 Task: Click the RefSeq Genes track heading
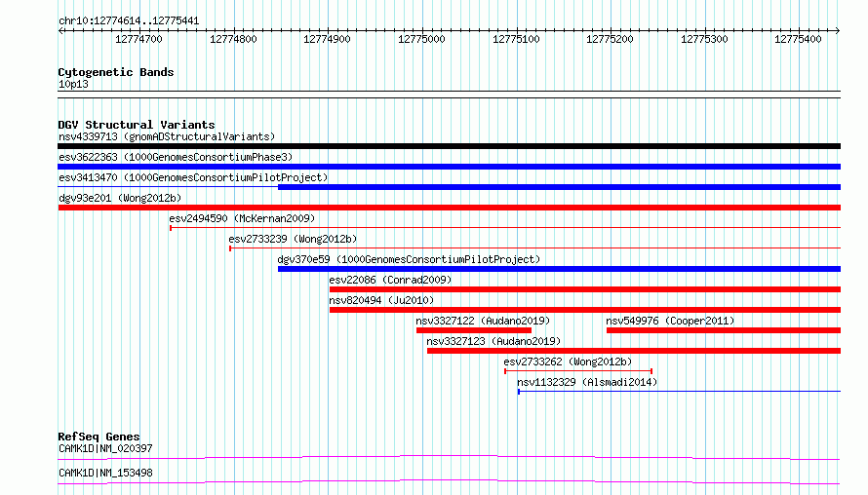click(99, 437)
